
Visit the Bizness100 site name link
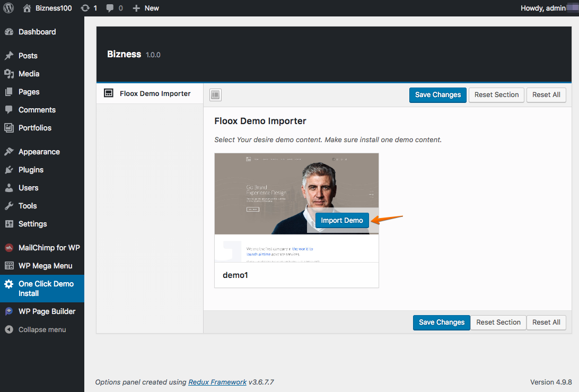pos(54,8)
